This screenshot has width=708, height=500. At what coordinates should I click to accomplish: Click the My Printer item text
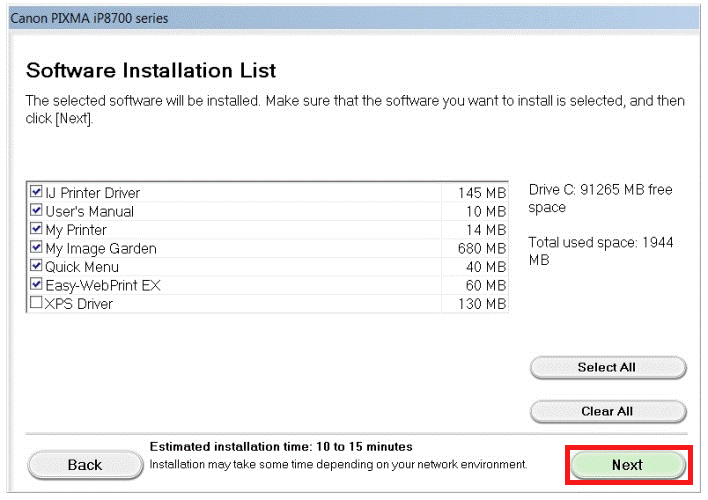click(x=75, y=230)
